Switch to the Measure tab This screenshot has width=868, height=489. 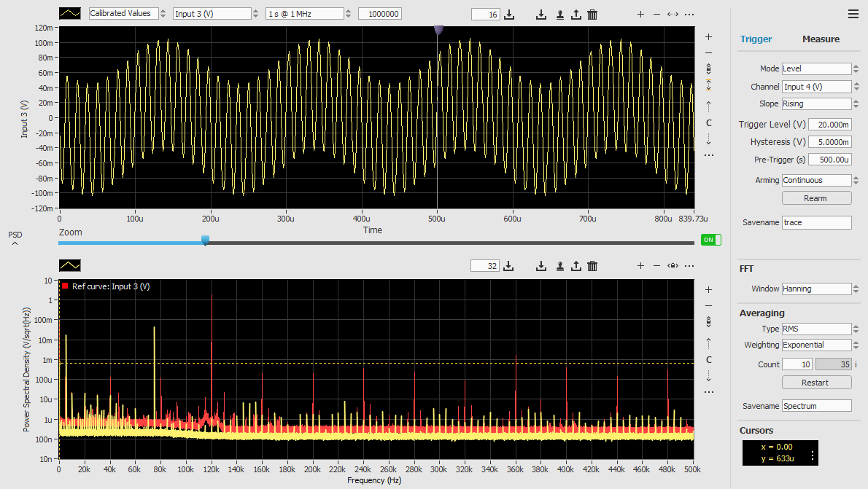tap(820, 39)
